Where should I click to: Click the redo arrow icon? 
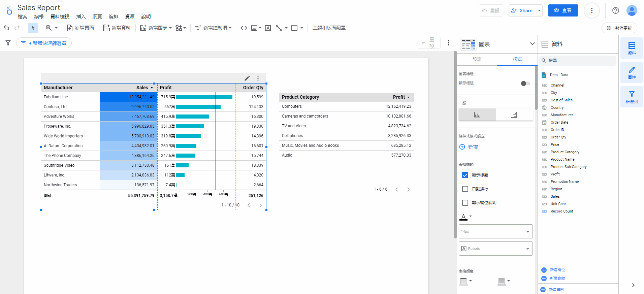coord(17,28)
